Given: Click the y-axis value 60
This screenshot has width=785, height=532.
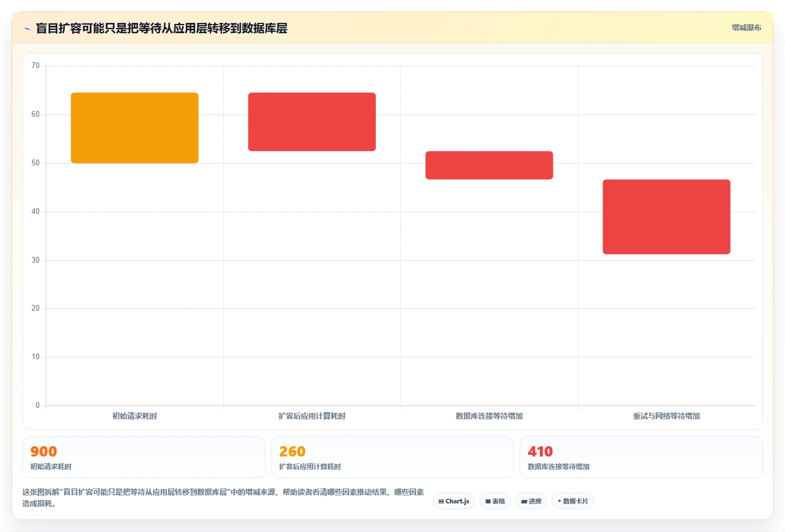Looking at the screenshot, I should (x=35, y=114).
